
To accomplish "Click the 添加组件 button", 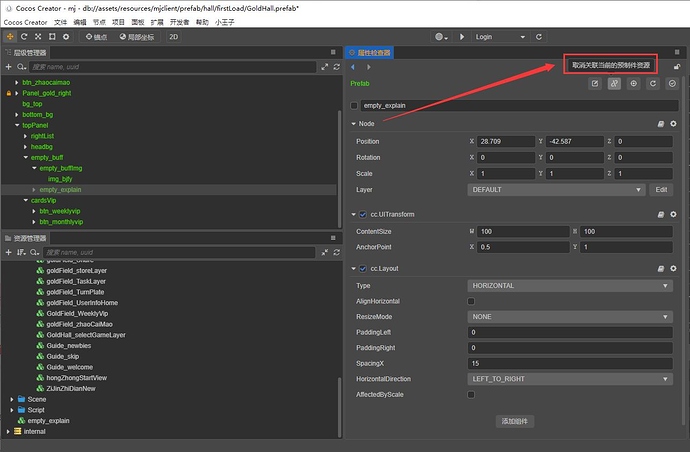I will (x=515, y=421).
